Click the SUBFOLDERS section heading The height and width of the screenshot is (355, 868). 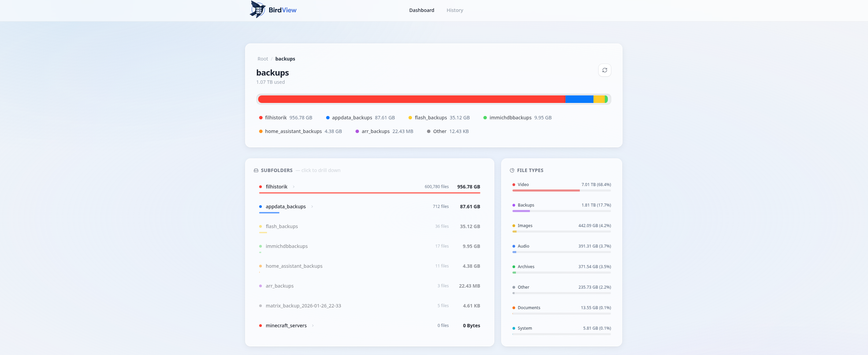pyautogui.click(x=277, y=170)
